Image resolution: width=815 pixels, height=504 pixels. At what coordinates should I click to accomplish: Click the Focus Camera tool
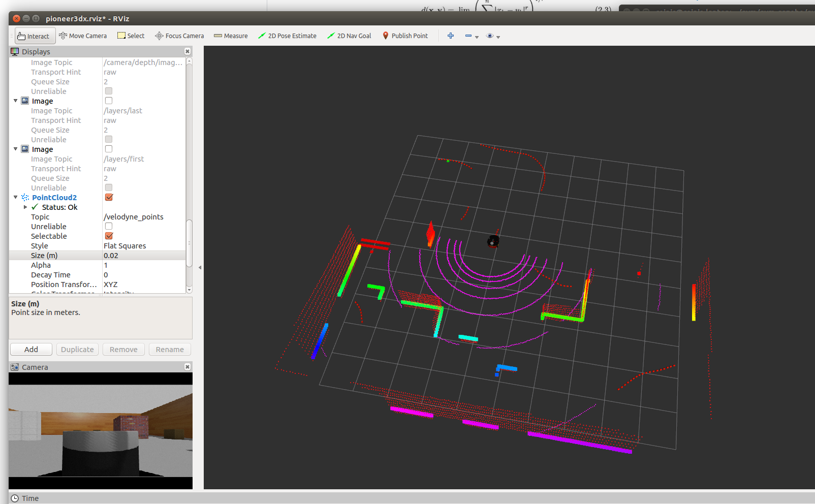point(179,36)
